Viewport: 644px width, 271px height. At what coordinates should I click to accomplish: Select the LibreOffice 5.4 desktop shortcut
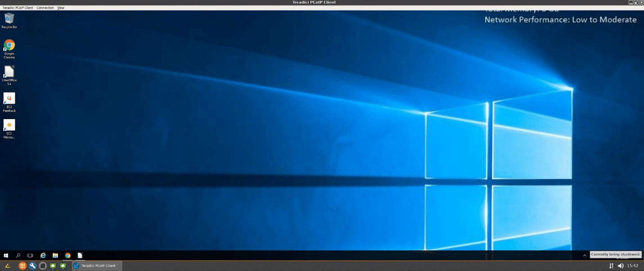pyautogui.click(x=9, y=76)
